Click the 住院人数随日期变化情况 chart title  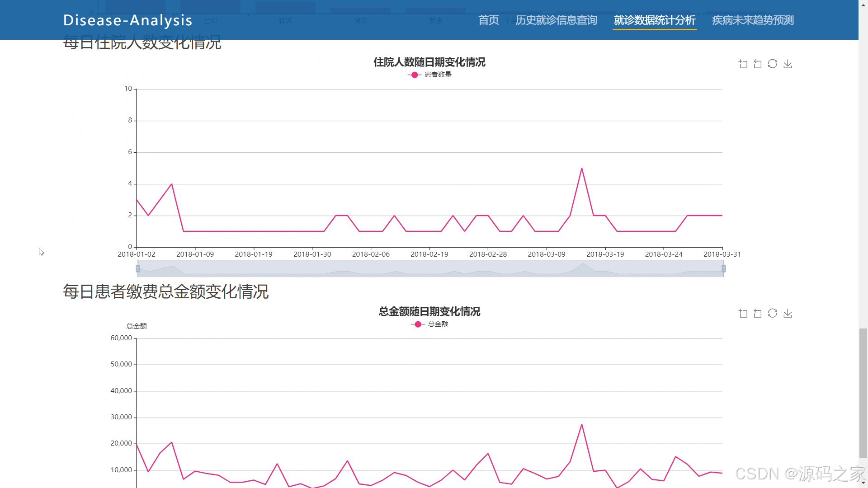(429, 62)
